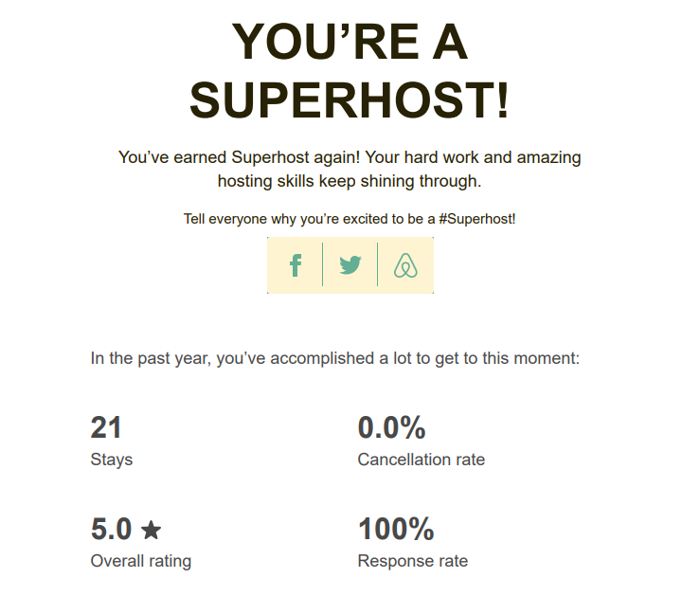Click the 5.0 overall rating number
The height and width of the screenshot is (596, 700).
[x=111, y=529]
